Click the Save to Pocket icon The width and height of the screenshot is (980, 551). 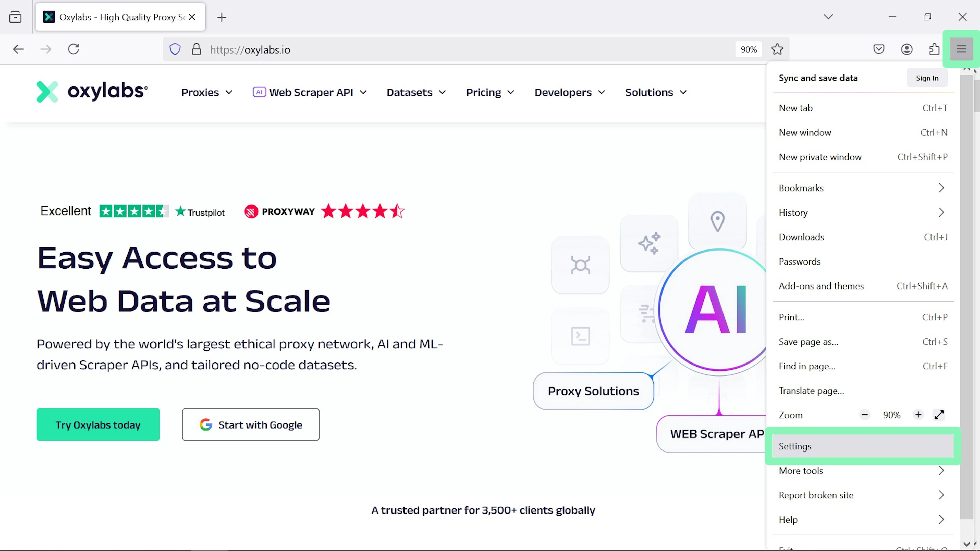879,49
